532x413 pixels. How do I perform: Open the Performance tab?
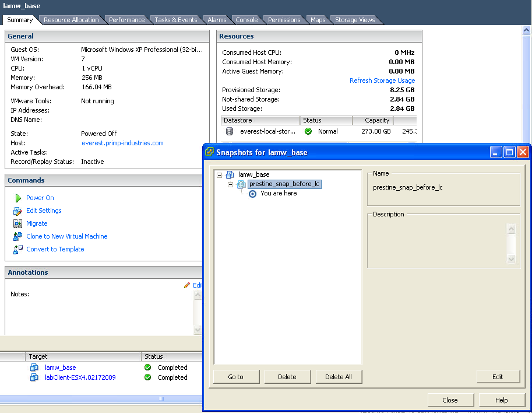(126, 20)
